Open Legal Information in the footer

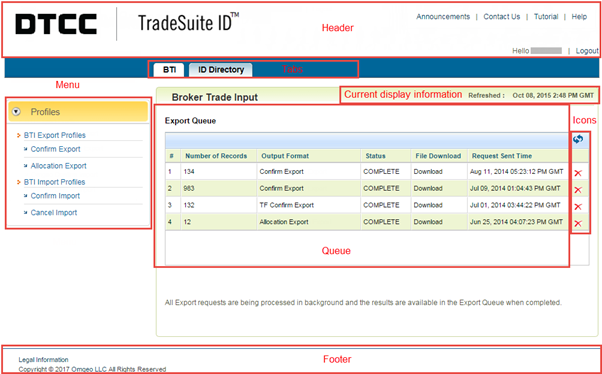pos(43,360)
